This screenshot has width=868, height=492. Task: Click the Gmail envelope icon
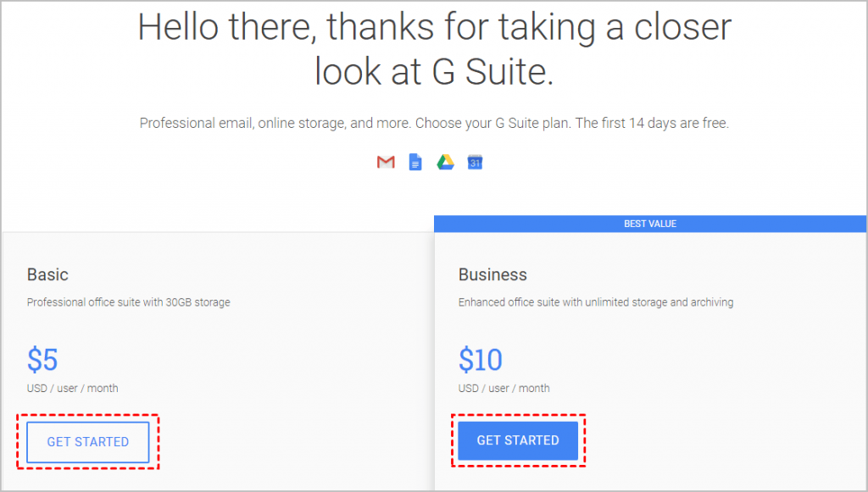(386, 162)
